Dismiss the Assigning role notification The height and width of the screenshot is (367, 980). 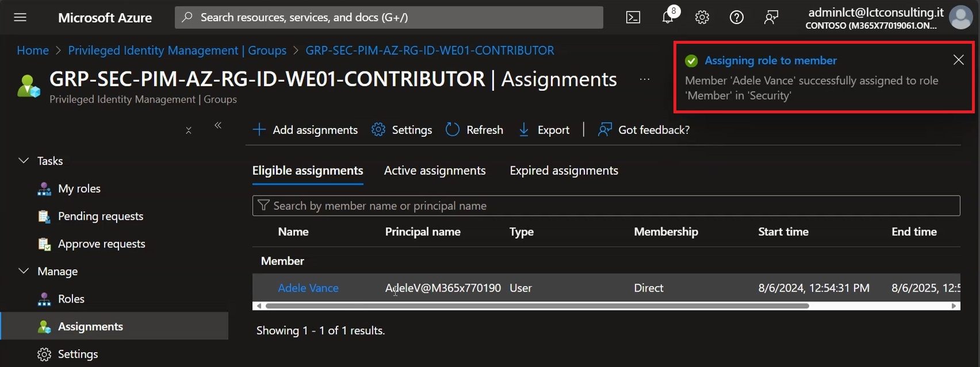pos(958,60)
